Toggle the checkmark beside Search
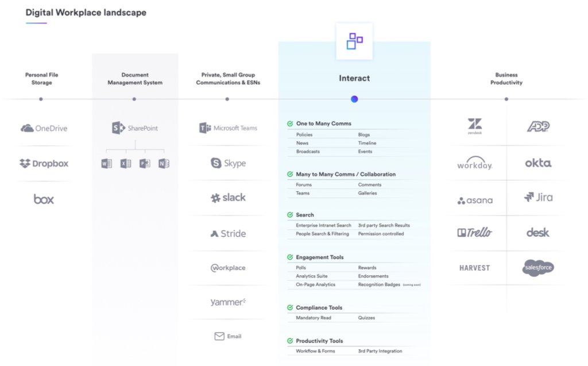The width and height of the screenshot is (588, 366). (x=289, y=214)
